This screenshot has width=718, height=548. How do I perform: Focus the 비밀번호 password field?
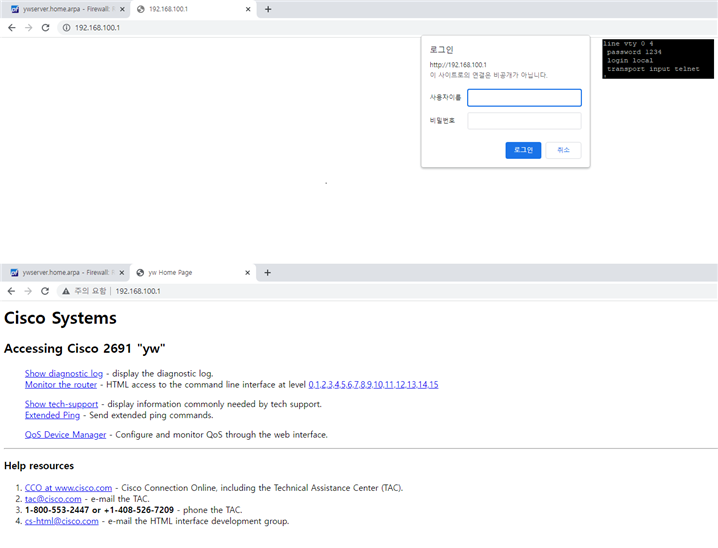(524, 121)
